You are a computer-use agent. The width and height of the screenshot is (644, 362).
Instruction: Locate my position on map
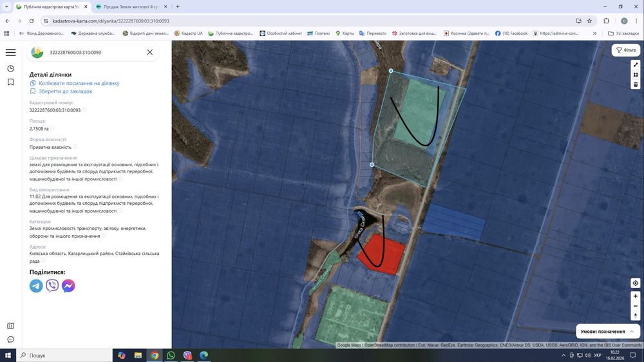point(636,283)
